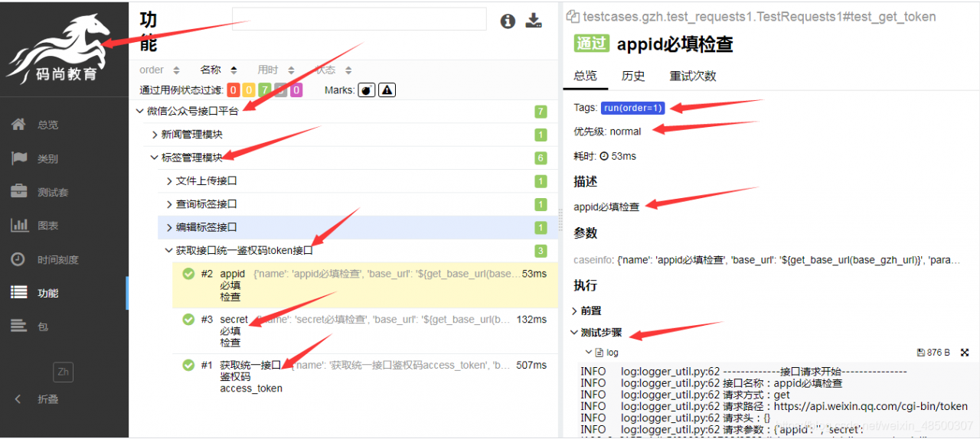Click the caseinfo parameter value text
The width and height of the screenshot is (980, 439).
click(x=789, y=260)
